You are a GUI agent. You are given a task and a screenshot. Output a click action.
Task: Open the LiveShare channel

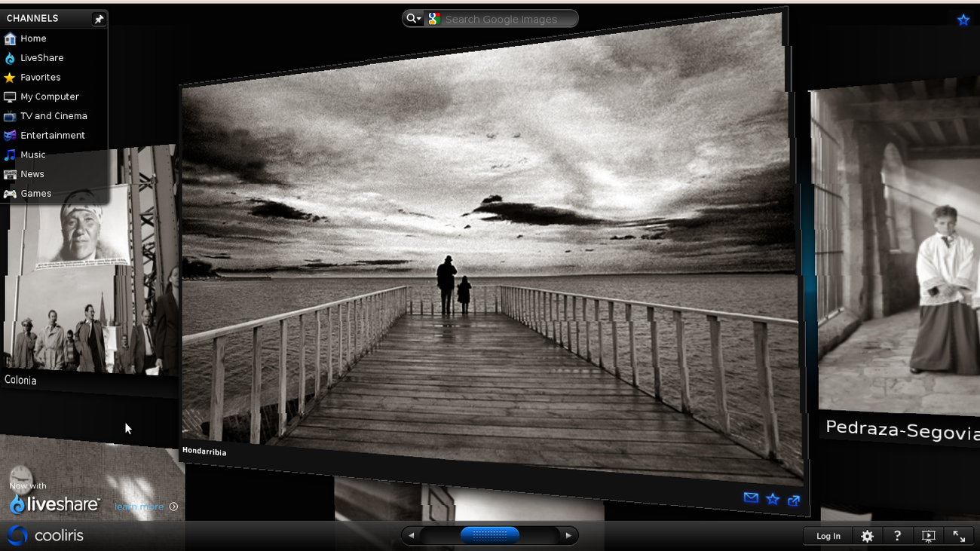tap(41, 58)
